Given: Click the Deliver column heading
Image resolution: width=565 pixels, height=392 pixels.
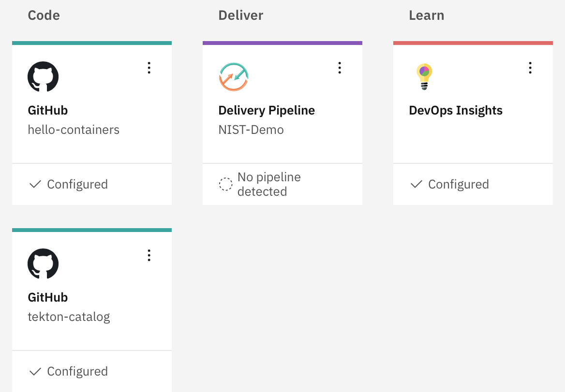Looking at the screenshot, I should tap(241, 15).
